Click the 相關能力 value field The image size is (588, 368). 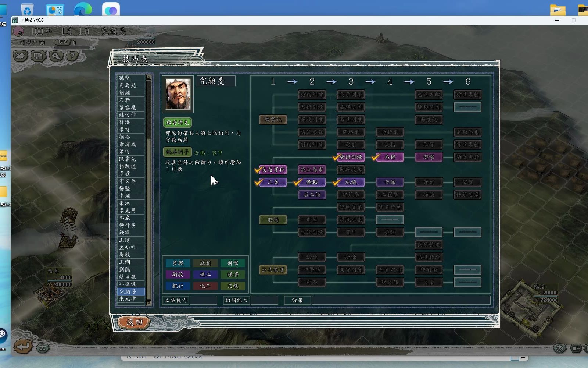[x=265, y=300]
